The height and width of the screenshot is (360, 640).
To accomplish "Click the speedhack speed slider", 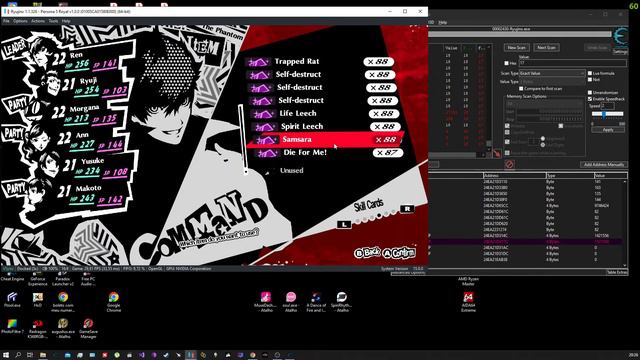I will point(608,115).
